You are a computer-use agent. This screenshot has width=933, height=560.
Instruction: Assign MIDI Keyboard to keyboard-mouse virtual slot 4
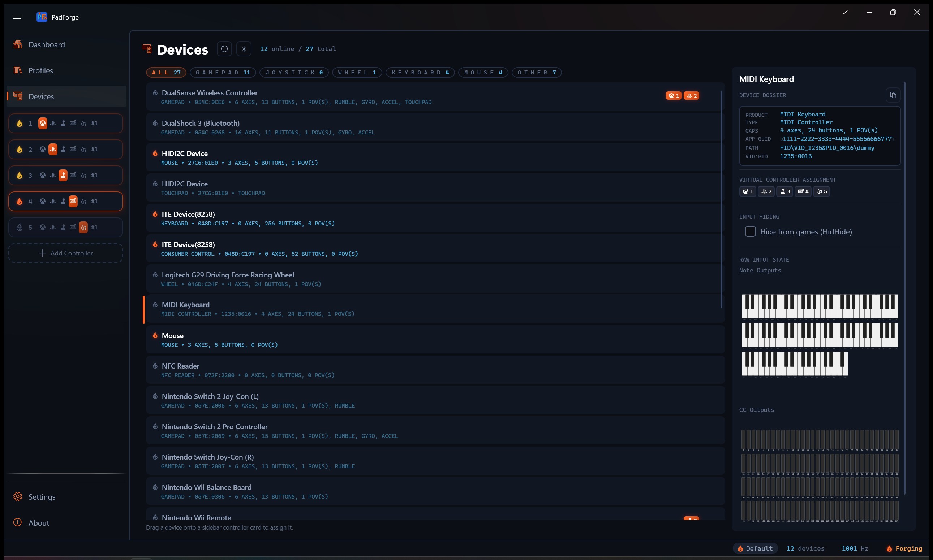(803, 191)
